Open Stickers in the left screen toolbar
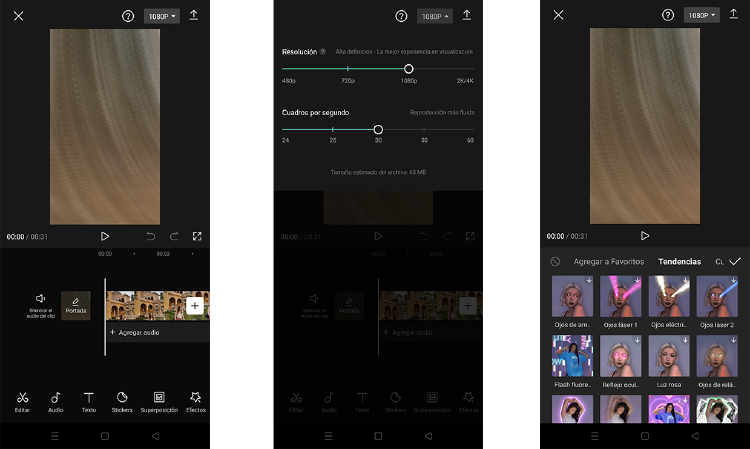 tap(121, 401)
